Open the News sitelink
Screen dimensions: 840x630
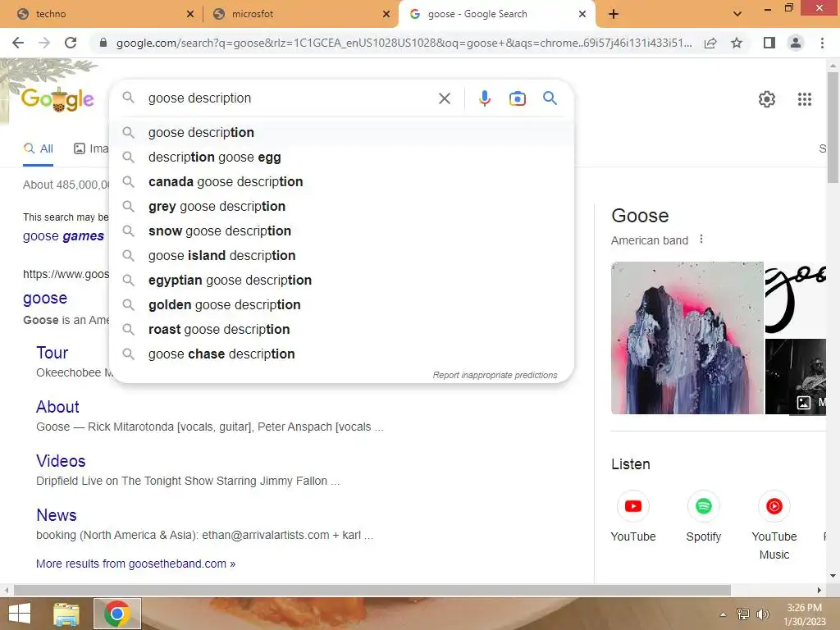[57, 515]
